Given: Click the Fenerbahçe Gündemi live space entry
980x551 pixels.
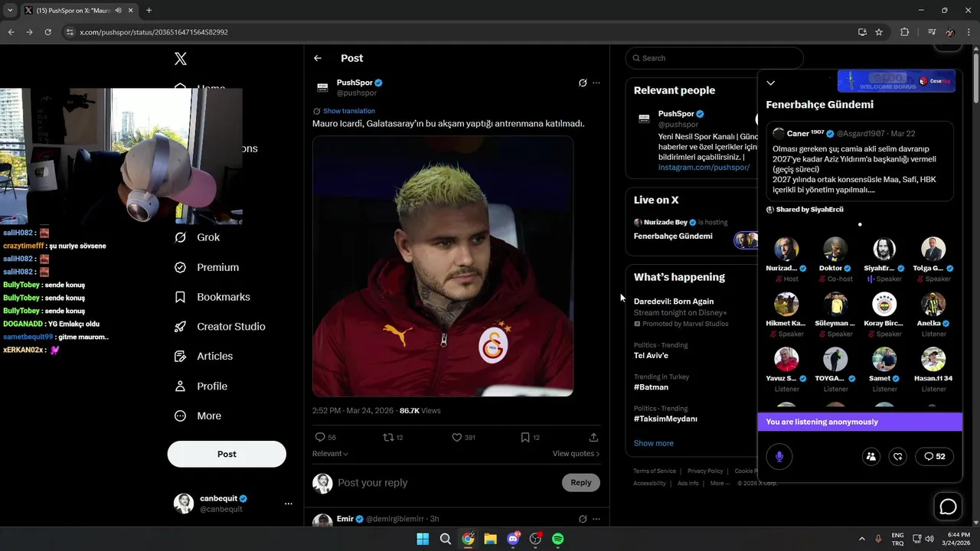Looking at the screenshot, I should (673, 236).
